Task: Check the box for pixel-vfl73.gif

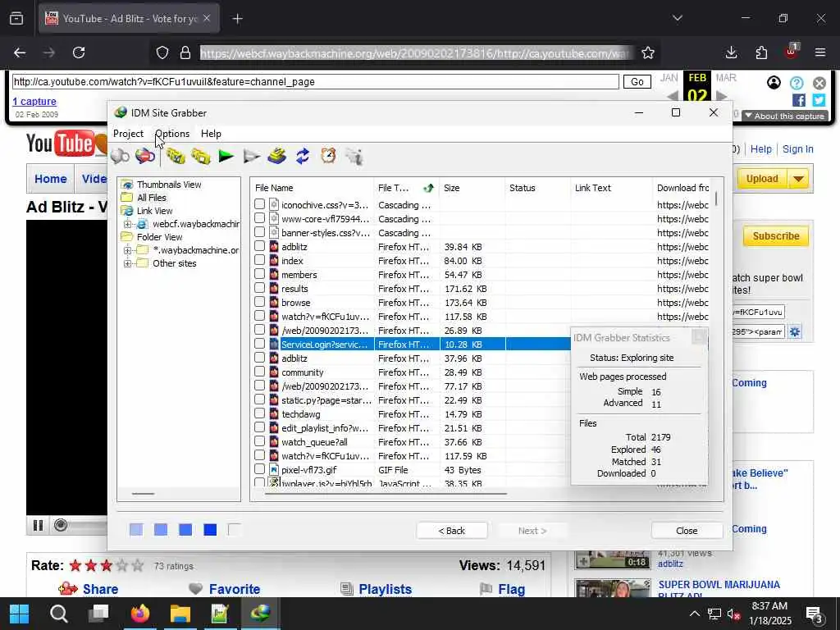Action: click(x=260, y=468)
